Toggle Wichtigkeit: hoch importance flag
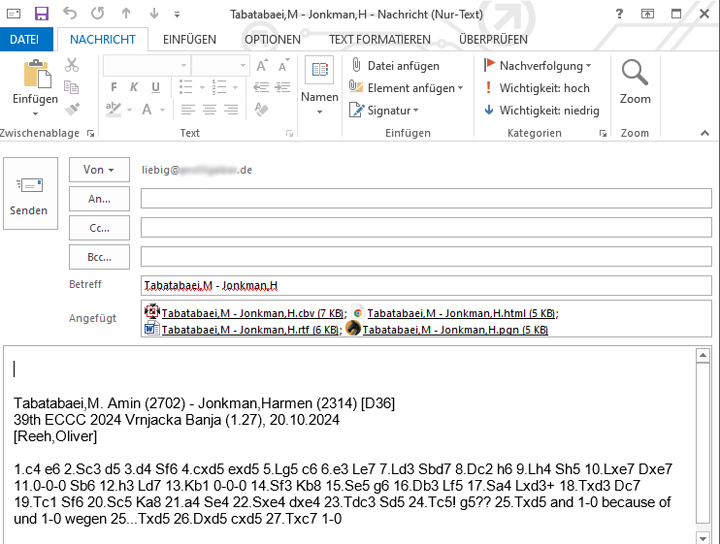The height and width of the screenshot is (544, 720). (537, 88)
